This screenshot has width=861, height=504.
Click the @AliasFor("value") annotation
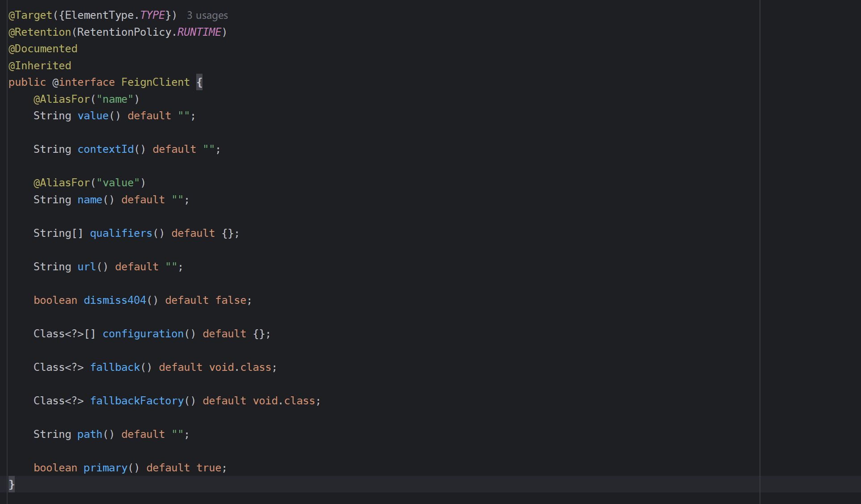click(89, 183)
